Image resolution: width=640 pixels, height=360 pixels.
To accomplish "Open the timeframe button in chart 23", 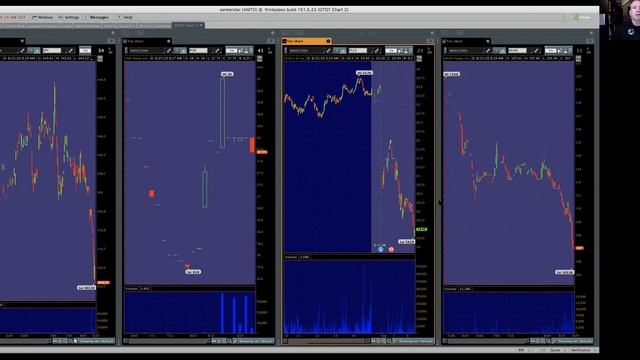I will pyautogui.click(x=391, y=51).
